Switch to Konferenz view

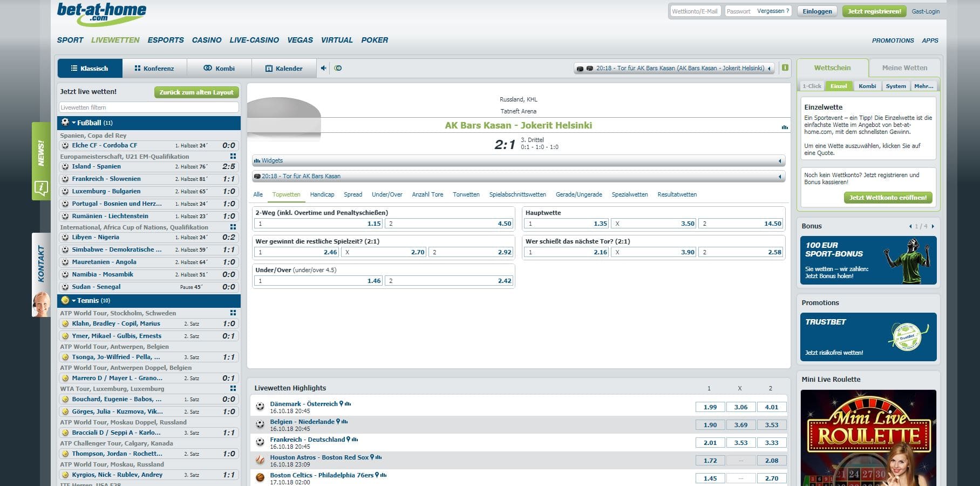point(154,69)
